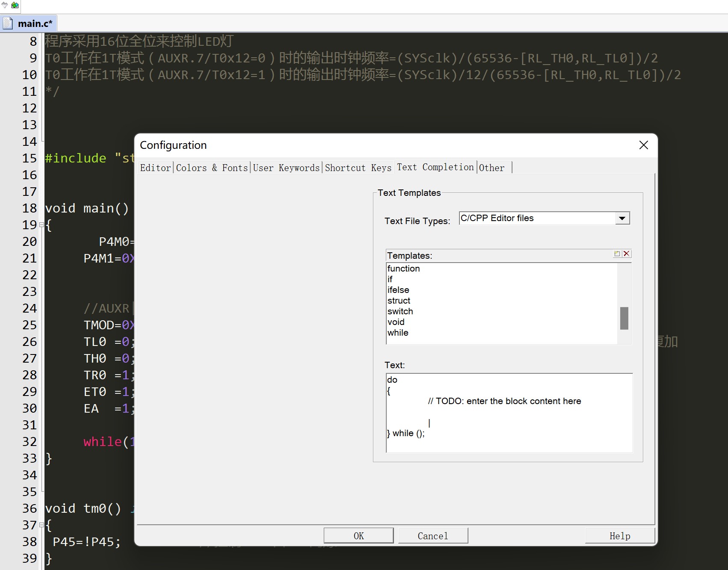Viewport: 728px width, 570px height.
Task: Click the OK button
Action: [x=358, y=536]
